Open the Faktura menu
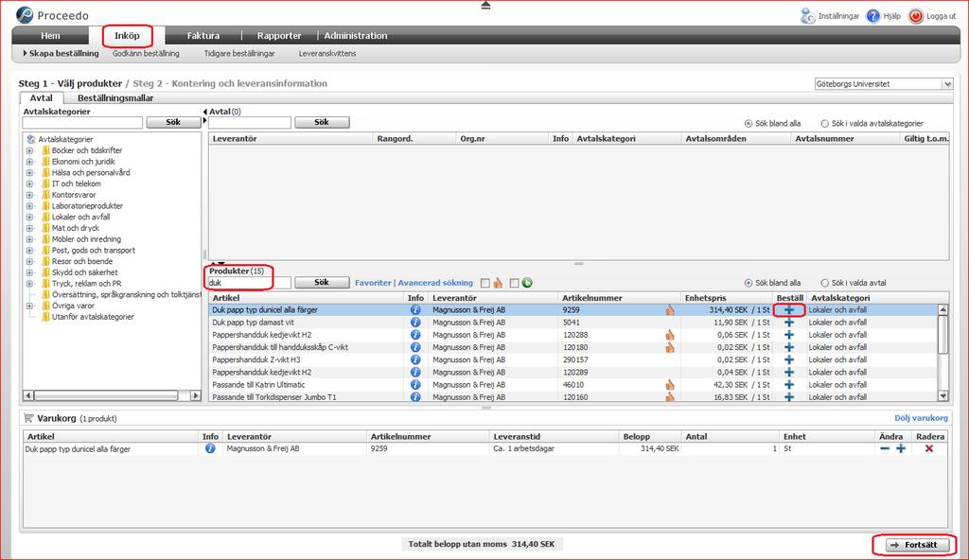The height and width of the screenshot is (560, 969). click(203, 36)
